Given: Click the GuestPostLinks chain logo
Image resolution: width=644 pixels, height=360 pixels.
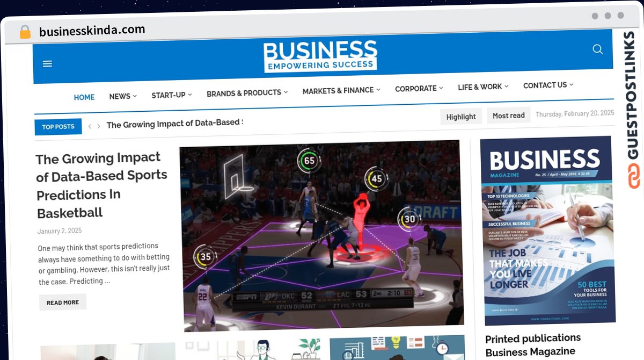Looking at the screenshot, I should pos(634,176).
